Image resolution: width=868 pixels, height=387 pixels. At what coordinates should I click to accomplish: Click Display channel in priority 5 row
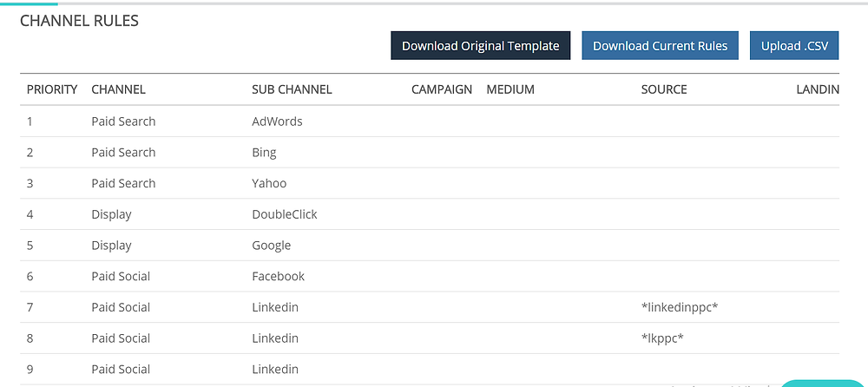point(111,246)
